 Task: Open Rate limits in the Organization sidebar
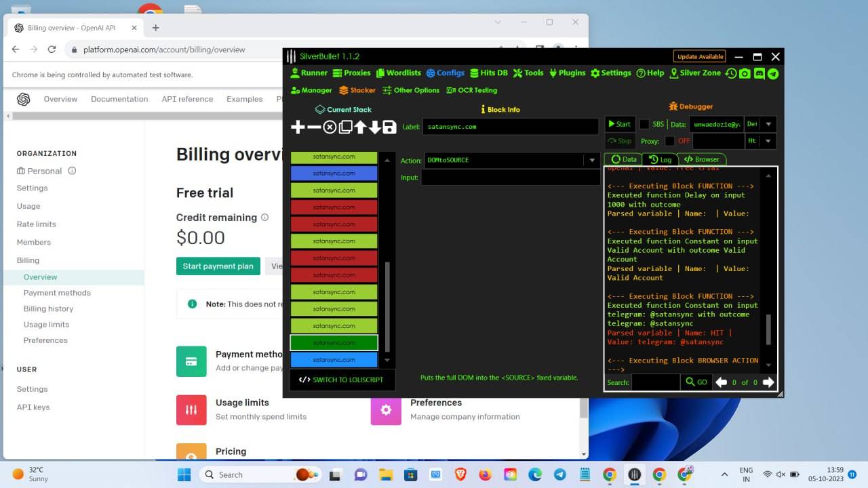pyautogui.click(x=37, y=224)
